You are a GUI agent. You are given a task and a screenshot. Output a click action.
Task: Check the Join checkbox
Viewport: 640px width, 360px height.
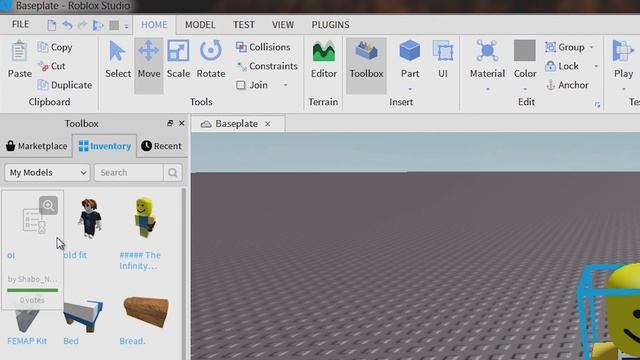point(241,85)
